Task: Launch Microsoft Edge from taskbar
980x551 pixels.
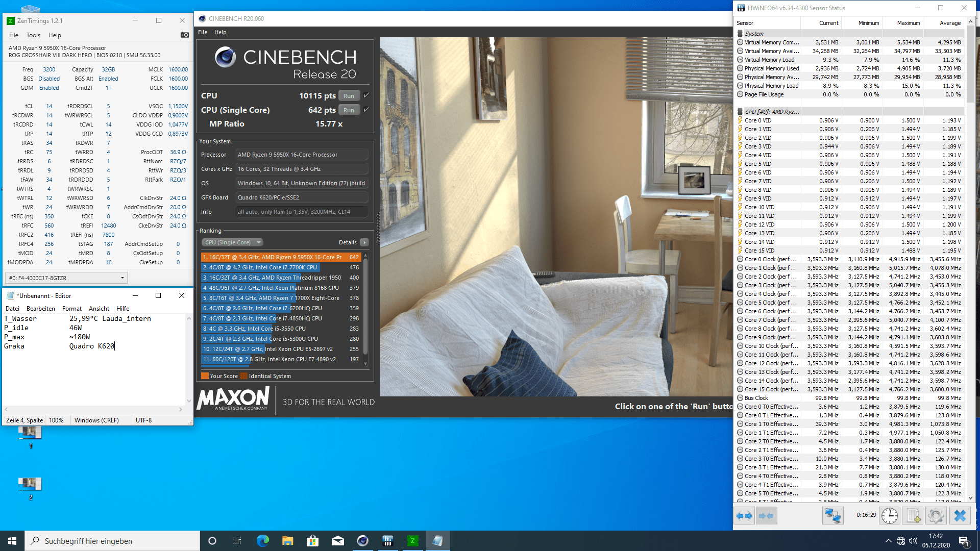Action: point(262,541)
